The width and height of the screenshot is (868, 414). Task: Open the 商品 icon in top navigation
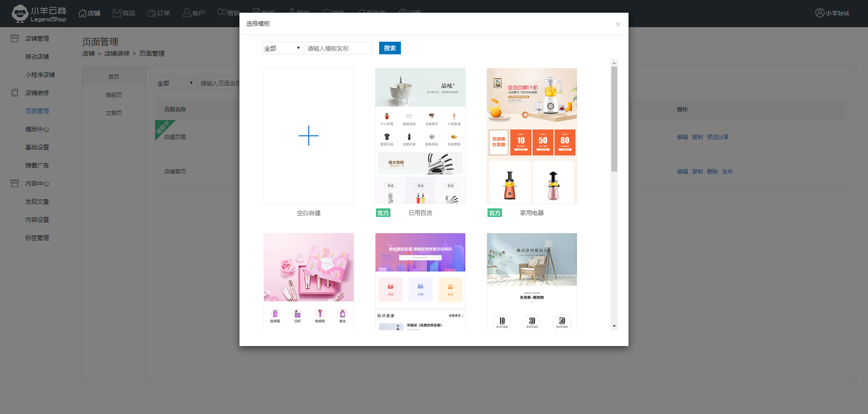pos(117,13)
